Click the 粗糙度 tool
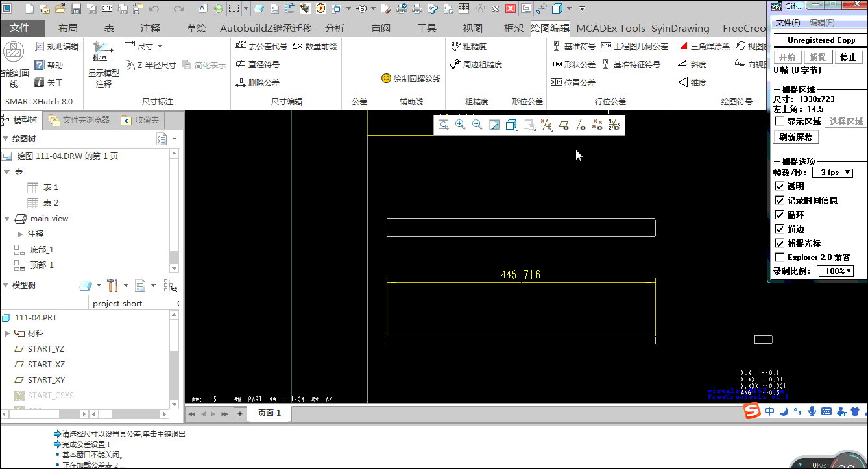The image size is (868, 469). [468, 47]
